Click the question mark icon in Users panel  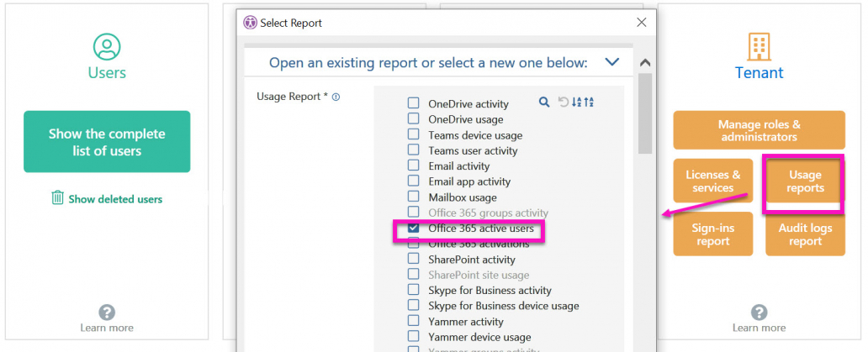[107, 312]
